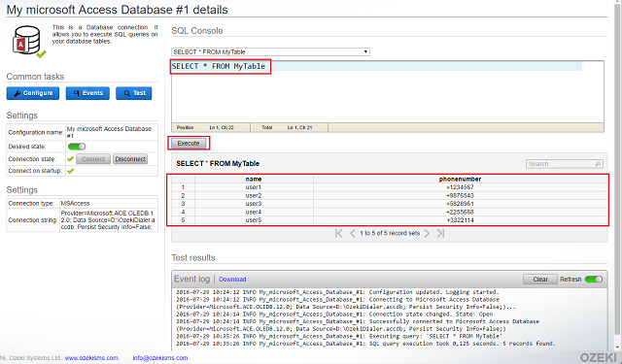
Task: Open the Events button
Action: coord(87,93)
